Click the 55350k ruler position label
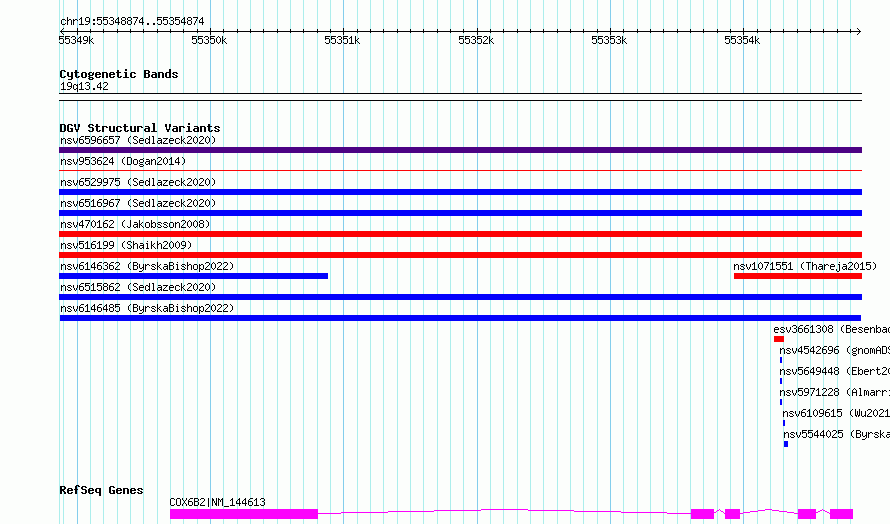This screenshot has width=890, height=524. pos(209,40)
